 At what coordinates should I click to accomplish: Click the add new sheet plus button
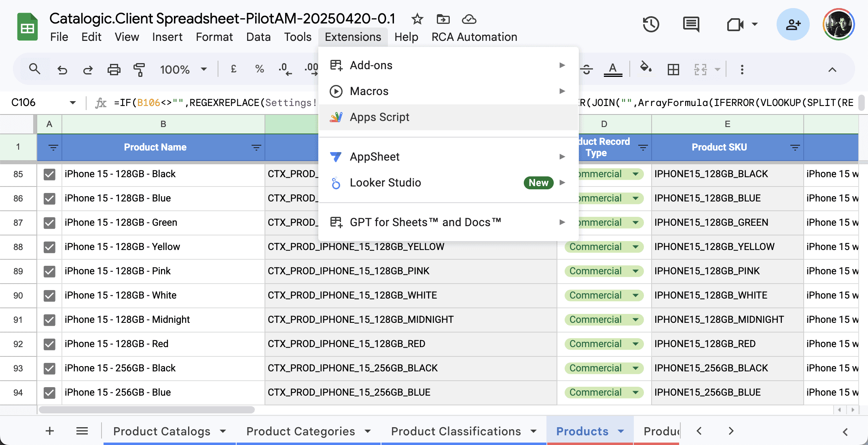click(x=50, y=431)
